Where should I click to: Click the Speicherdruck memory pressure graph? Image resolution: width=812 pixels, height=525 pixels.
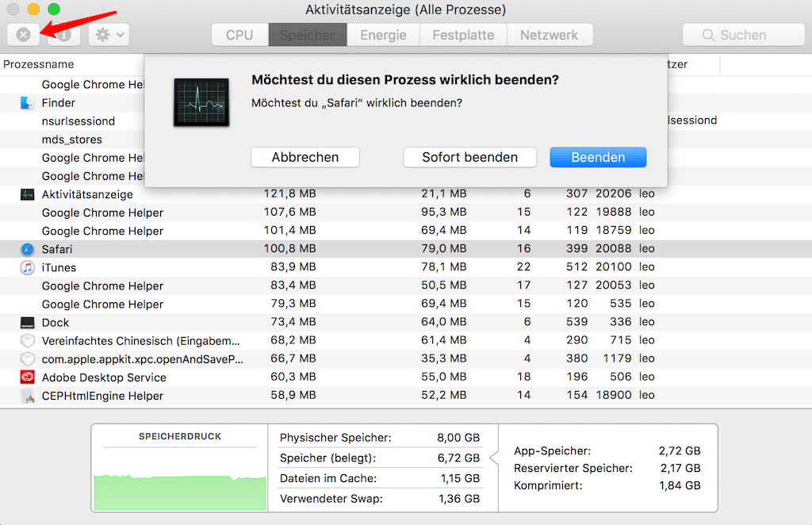(x=180, y=492)
